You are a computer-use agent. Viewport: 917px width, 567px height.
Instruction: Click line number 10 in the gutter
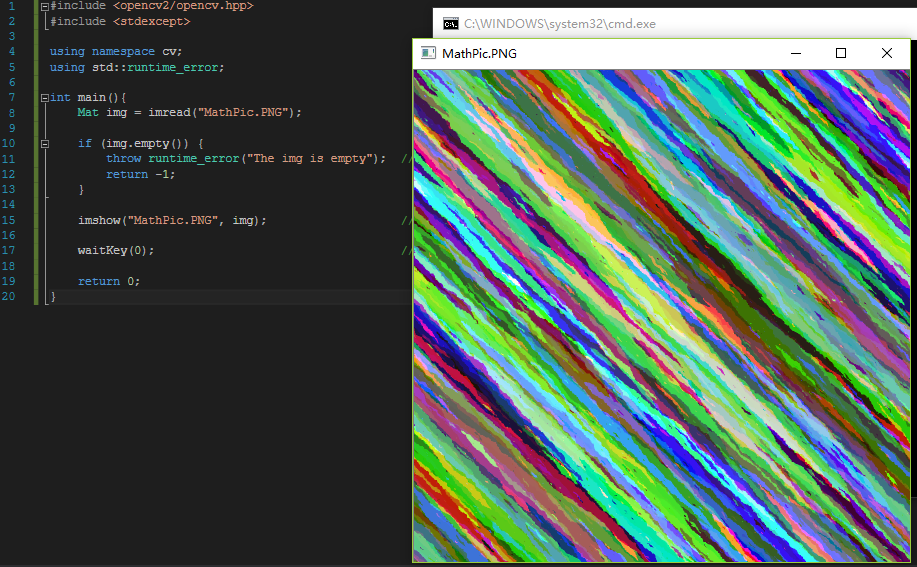point(8,144)
